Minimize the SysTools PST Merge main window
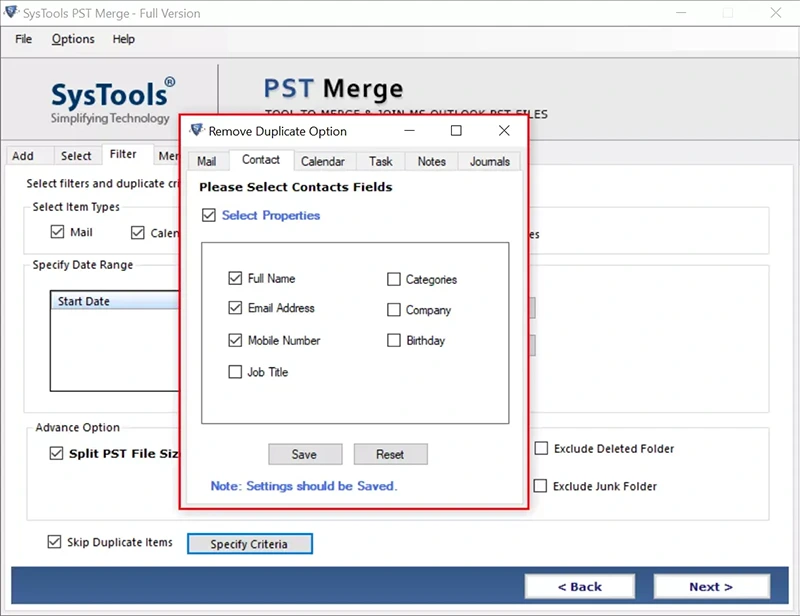 (x=681, y=13)
